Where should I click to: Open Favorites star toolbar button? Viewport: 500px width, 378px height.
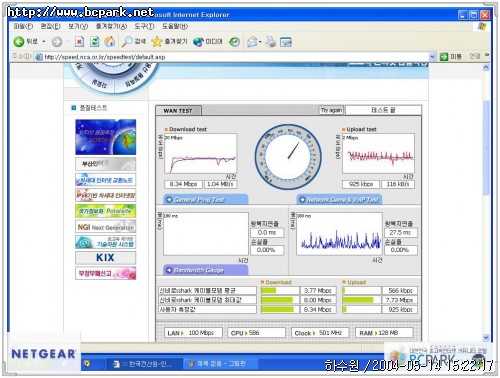coord(169,42)
